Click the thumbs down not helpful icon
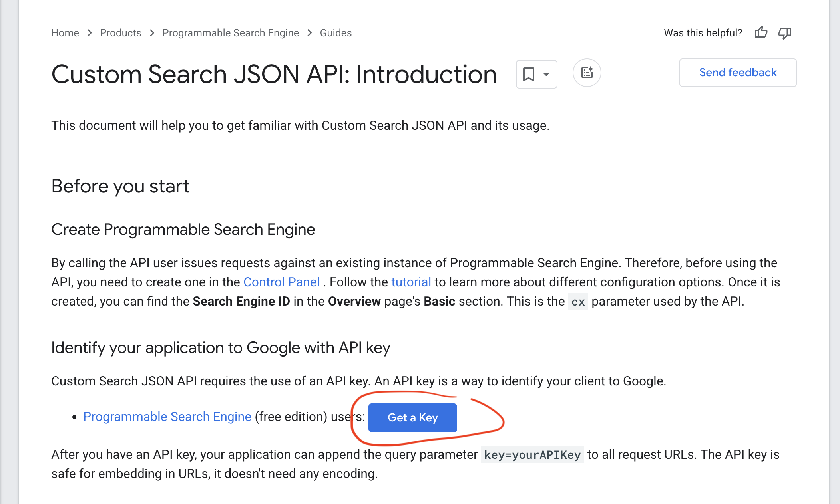Viewport: 840px width, 504px height. (784, 33)
